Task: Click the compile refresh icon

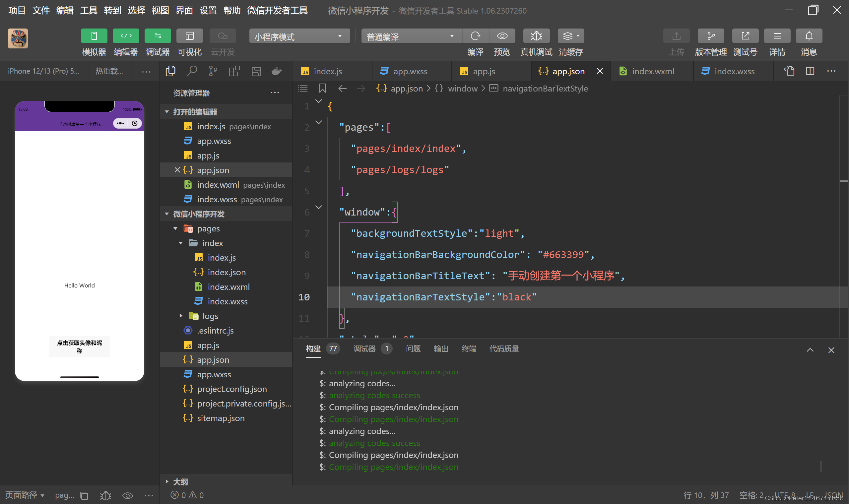Action: pos(475,36)
